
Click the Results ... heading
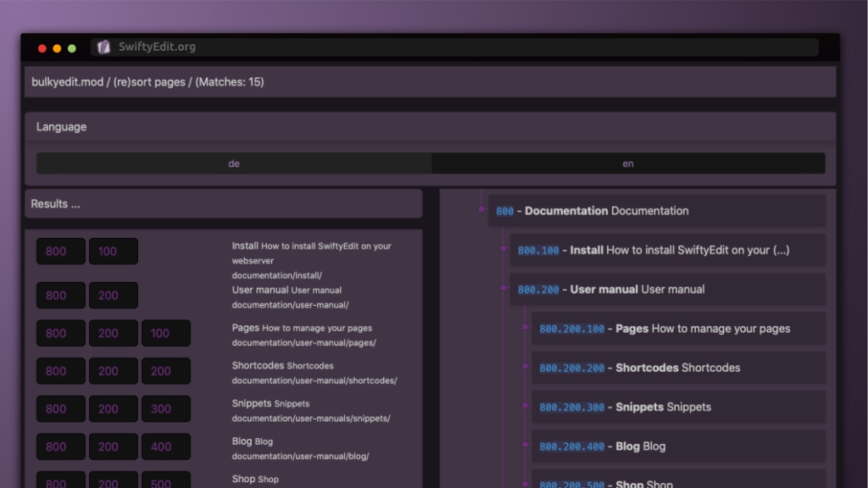[x=55, y=203]
